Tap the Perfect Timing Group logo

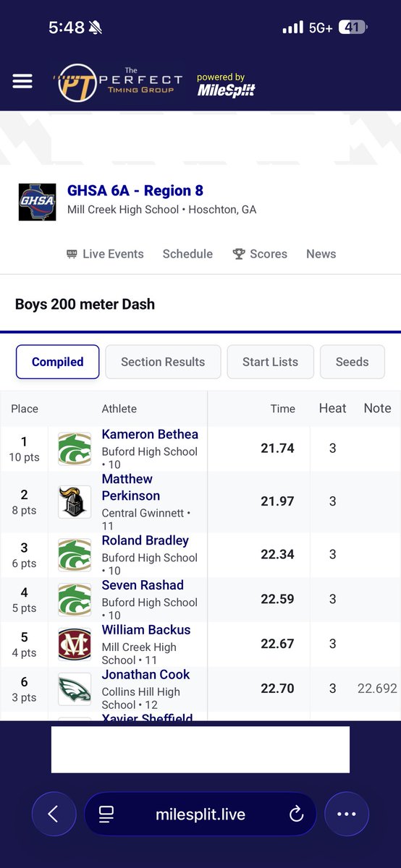(121, 82)
